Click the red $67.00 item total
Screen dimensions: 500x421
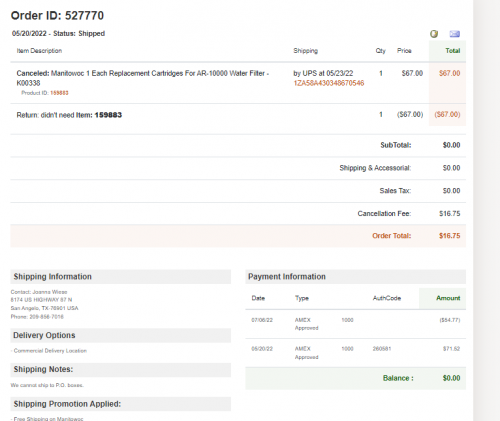coord(449,73)
